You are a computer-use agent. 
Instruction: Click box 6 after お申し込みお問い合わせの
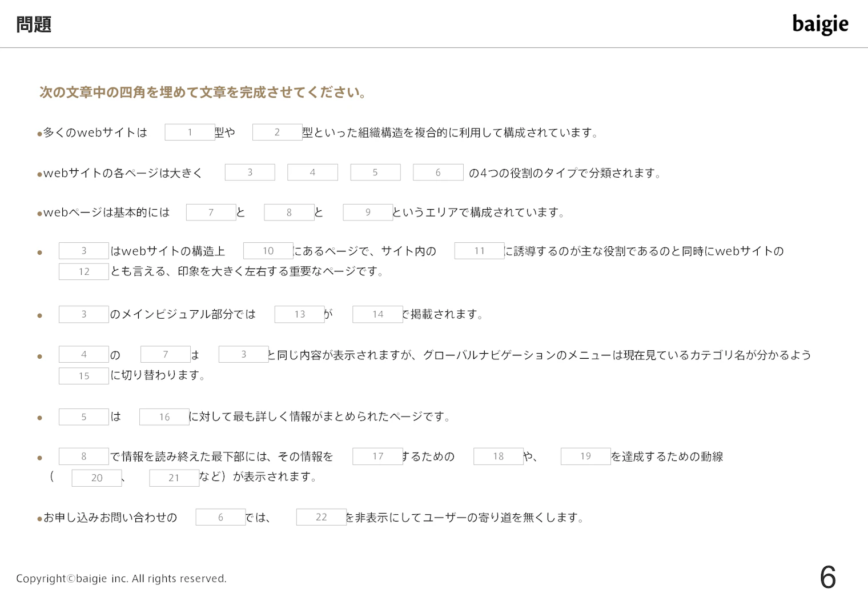pyautogui.click(x=220, y=517)
